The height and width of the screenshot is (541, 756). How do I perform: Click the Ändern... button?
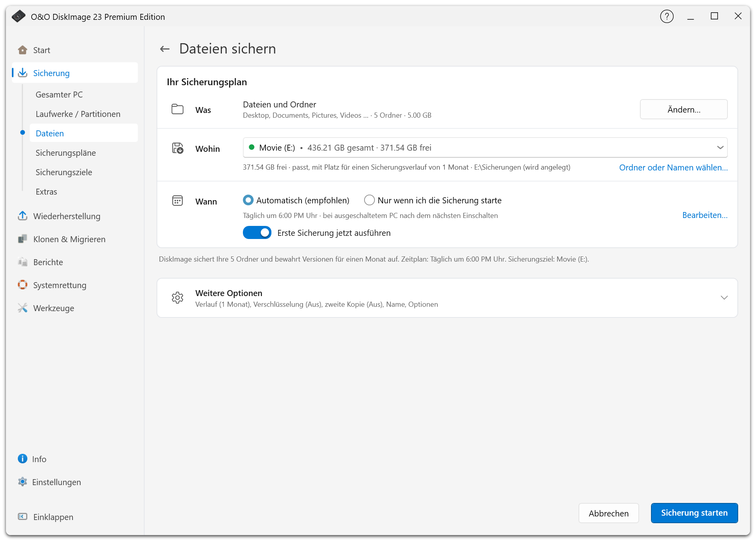coord(684,109)
